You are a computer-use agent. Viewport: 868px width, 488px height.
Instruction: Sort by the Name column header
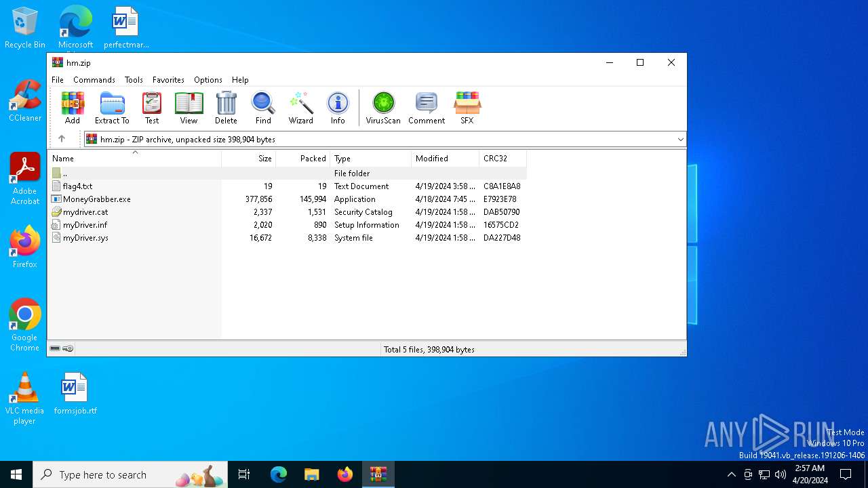(x=134, y=159)
